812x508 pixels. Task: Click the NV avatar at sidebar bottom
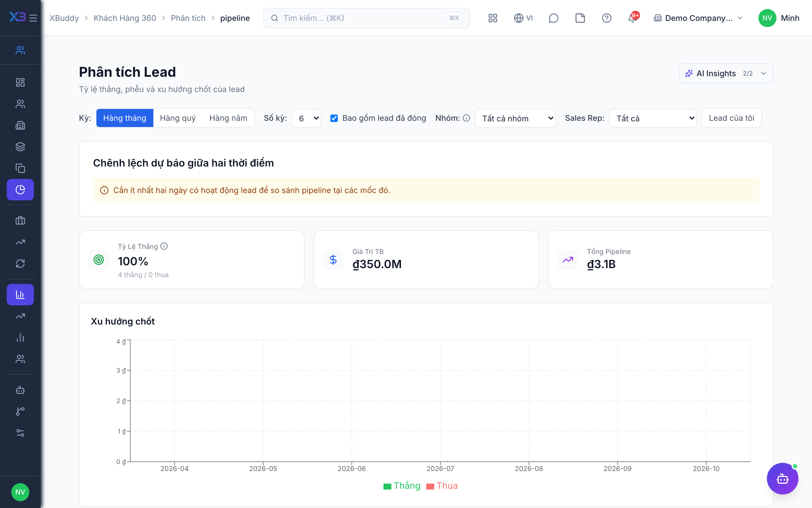[20, 492]
